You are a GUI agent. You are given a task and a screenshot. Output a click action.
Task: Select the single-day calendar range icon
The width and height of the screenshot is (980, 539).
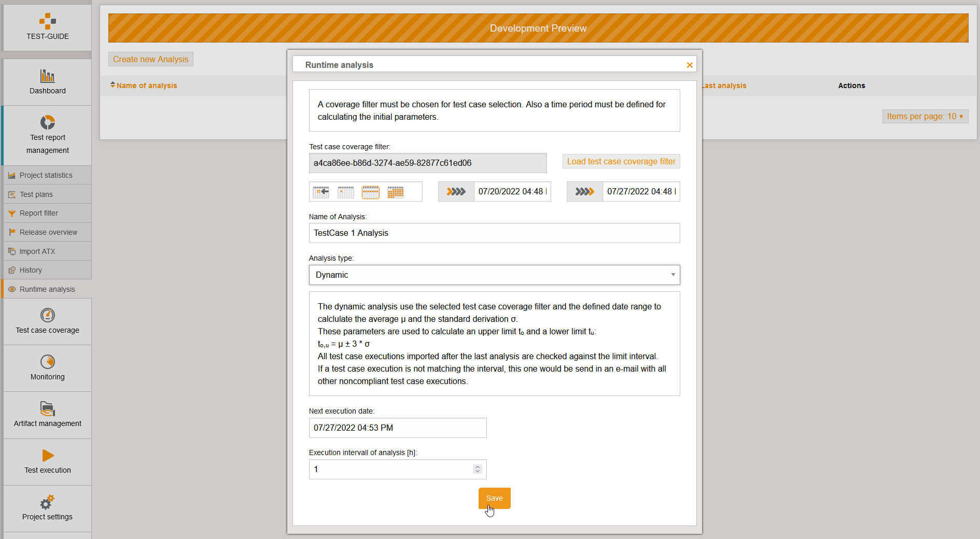tap(345, 192)
